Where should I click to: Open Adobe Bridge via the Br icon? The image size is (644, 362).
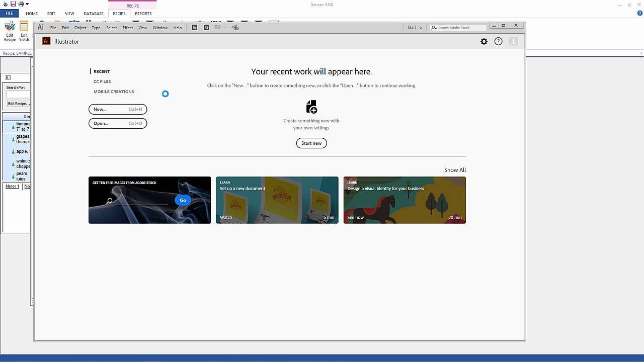pyautogui.click(x=194, y=28)
